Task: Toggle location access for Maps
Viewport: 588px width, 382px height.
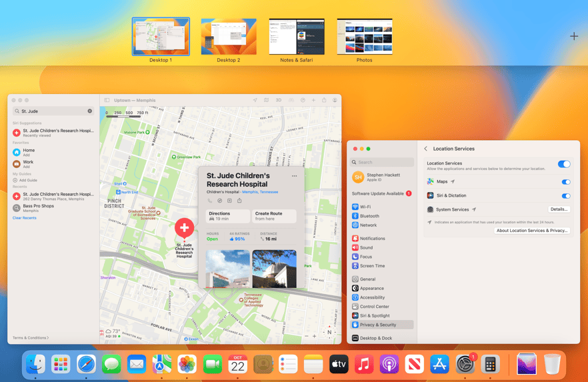Action: point(566,182)
